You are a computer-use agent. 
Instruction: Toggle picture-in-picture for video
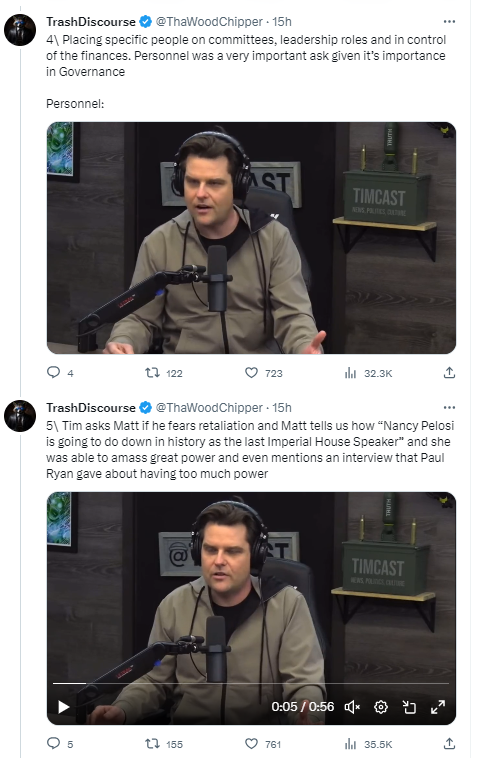[x=409, y=707]
